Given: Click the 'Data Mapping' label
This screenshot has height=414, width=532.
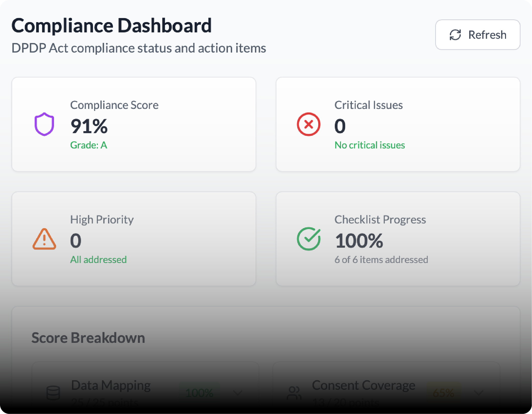Looking at the screenshot, I should (111, 385).
